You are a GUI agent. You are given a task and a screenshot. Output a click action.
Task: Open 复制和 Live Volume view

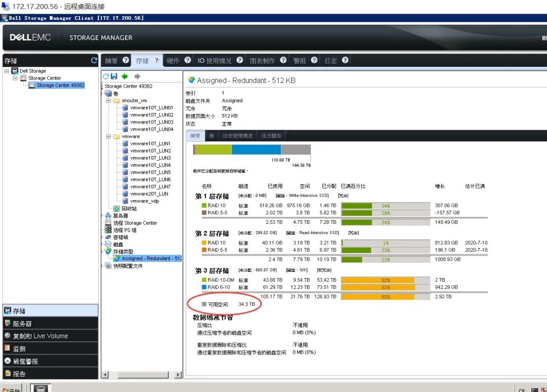pos(51,336)
